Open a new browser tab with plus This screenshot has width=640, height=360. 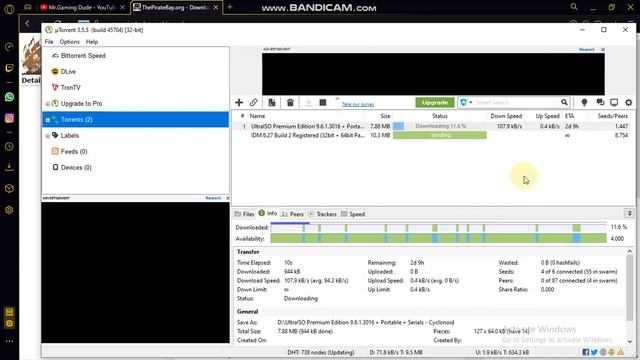(x=230, y=7)
